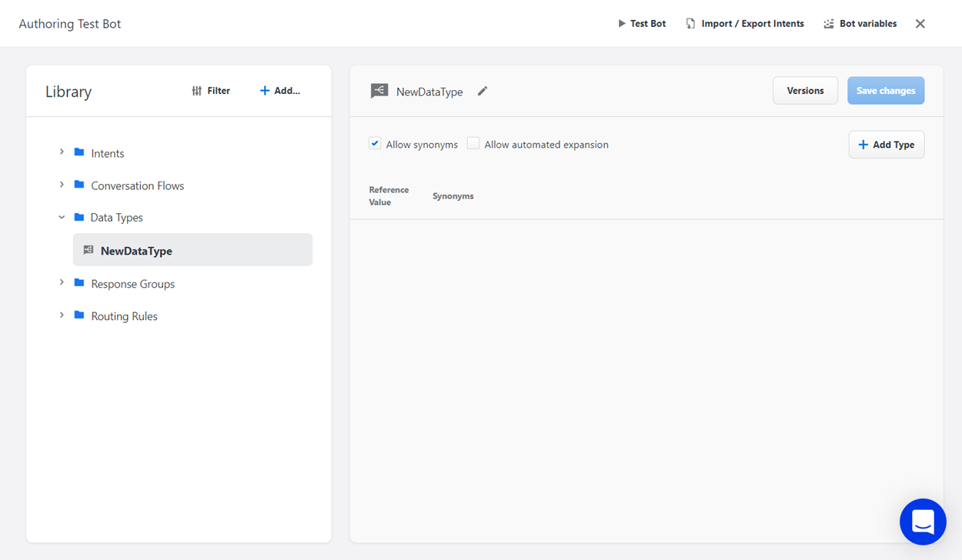Click the Conversation Flows folder icon
962x560 pixels.
coord(79,185)
